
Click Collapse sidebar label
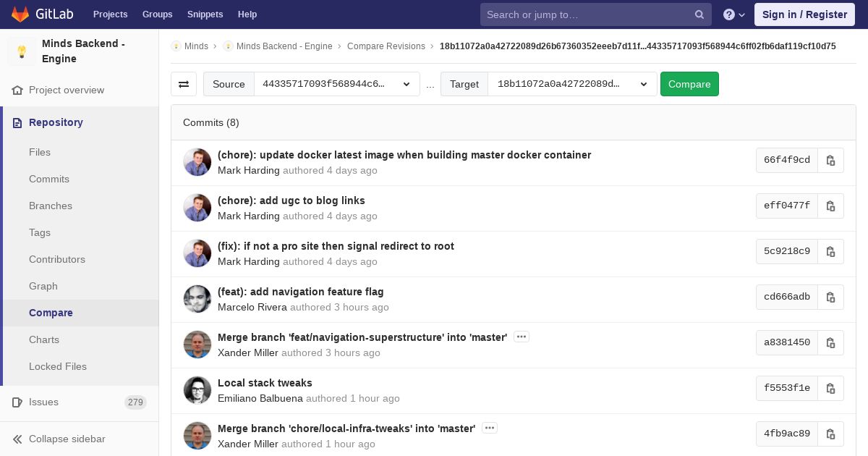[x=67, y=439]
